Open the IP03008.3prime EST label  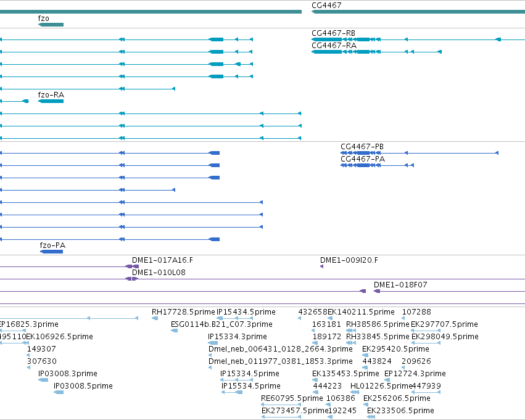(68, 374)
